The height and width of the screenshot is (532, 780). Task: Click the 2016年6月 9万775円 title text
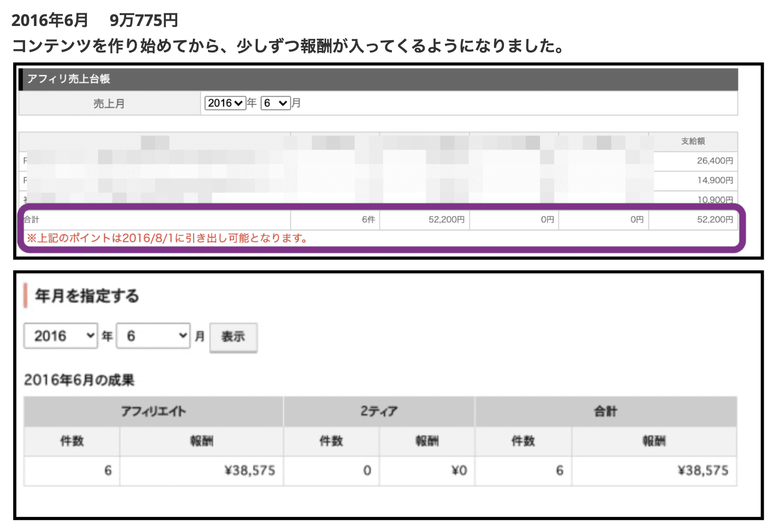point(95,20)
